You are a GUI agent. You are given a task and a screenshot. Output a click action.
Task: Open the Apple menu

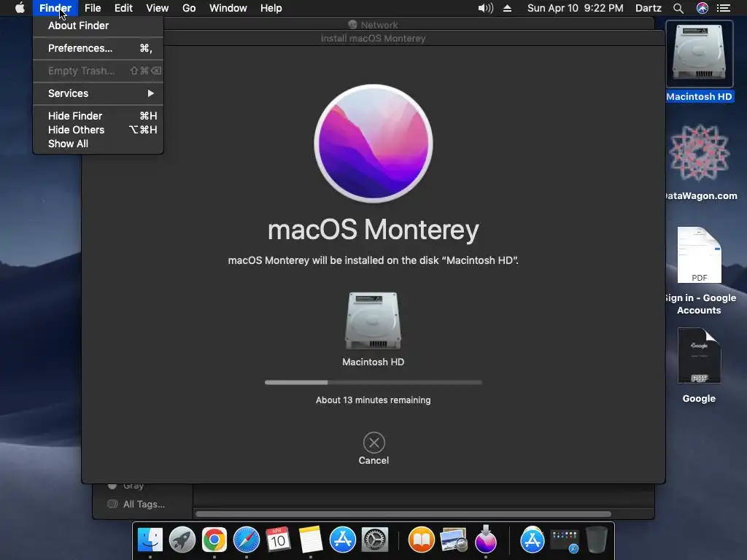[20, 8]
